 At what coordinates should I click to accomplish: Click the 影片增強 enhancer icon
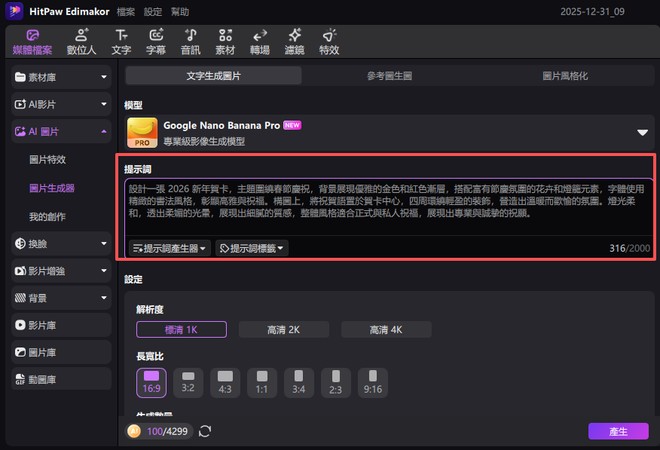tap(20, 271)
